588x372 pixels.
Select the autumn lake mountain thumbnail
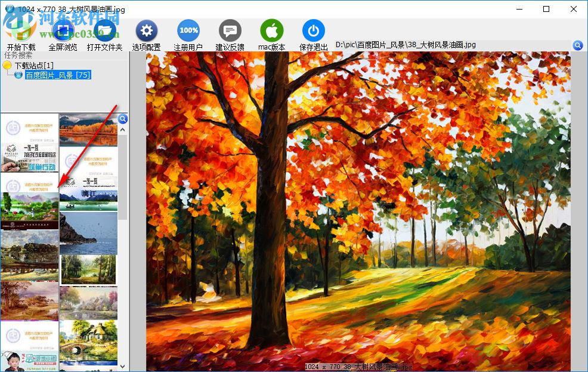pyautogui.click(x=88, y=130)
